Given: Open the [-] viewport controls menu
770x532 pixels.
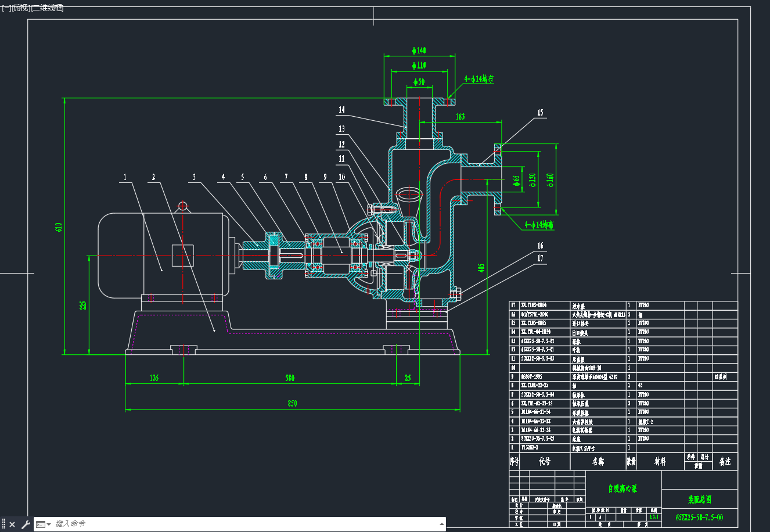Looking at the screenshot, I should (6, 8).
